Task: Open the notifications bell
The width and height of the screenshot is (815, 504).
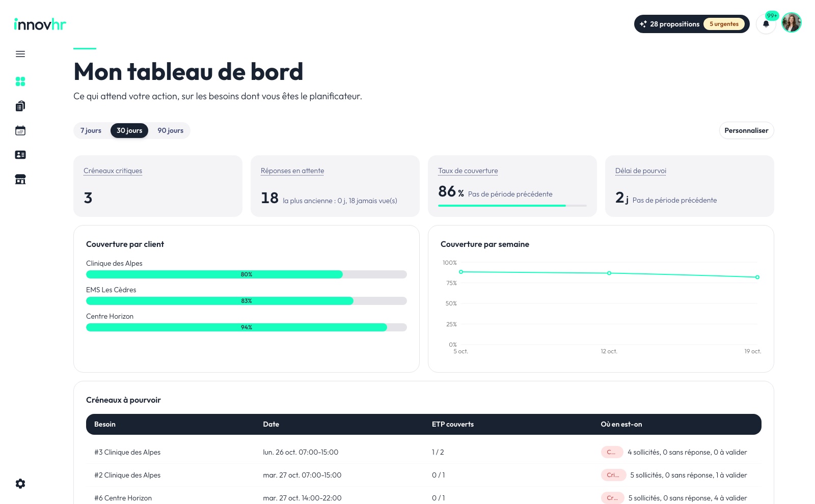Action: 766,24
